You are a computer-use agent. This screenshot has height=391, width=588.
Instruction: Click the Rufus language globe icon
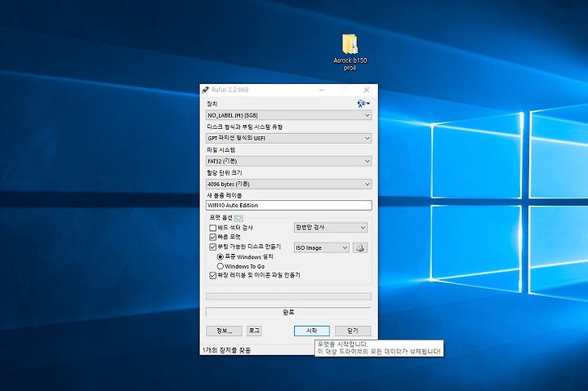pos(363,104)
